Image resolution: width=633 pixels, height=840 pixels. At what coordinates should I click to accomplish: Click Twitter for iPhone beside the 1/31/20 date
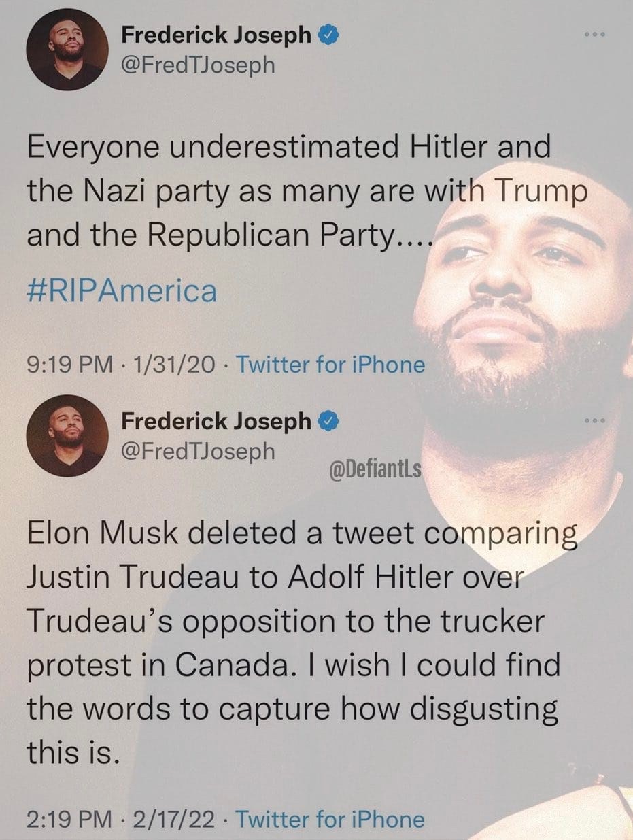click(330, 365)
